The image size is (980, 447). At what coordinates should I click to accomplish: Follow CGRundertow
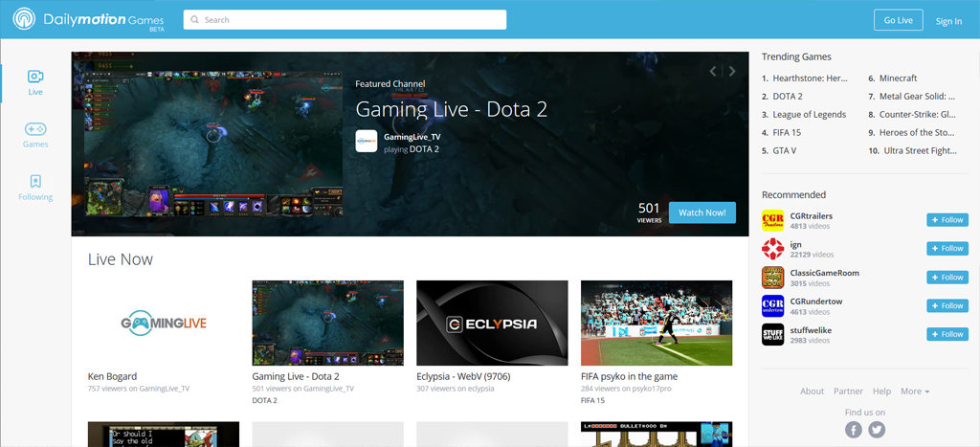tap(947, 305)
